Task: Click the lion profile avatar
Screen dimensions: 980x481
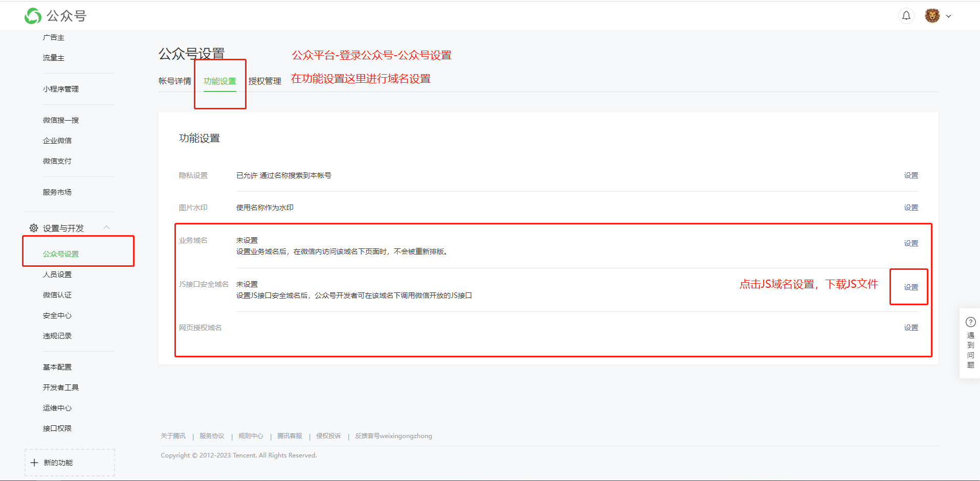Action: pyautogui.click(x=932, y=16)
